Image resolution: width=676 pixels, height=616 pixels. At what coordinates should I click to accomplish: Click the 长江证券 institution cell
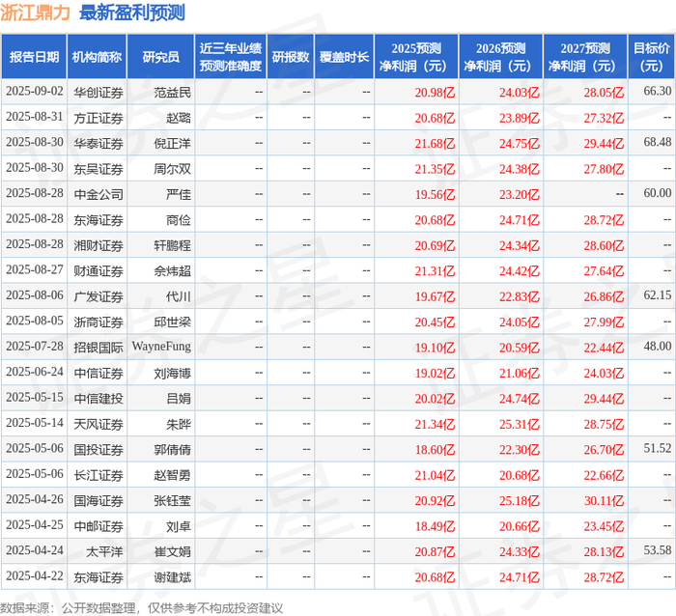pos(99,475)
